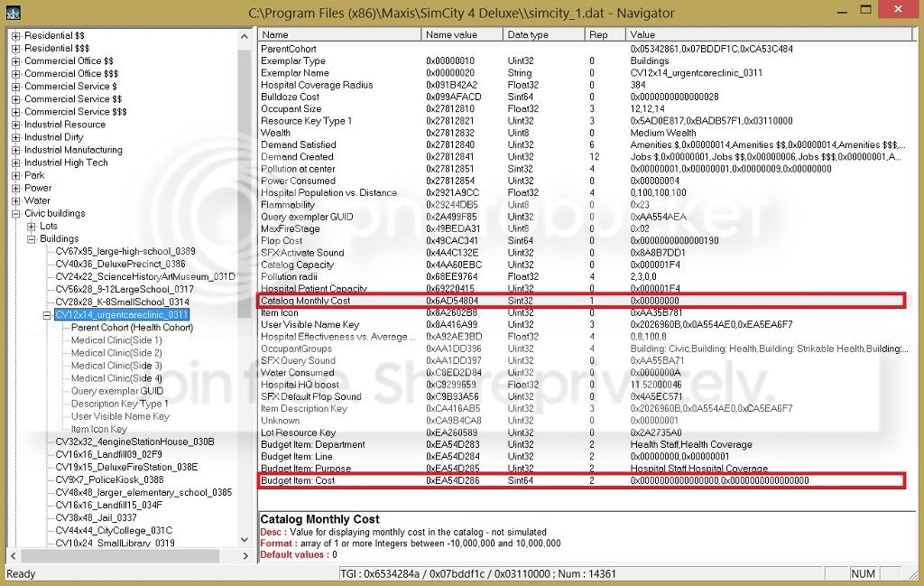Select CV56x28_9-12LargeSchool_0317 building
This screenshot has height=586, width=924.
click(125, 290)
